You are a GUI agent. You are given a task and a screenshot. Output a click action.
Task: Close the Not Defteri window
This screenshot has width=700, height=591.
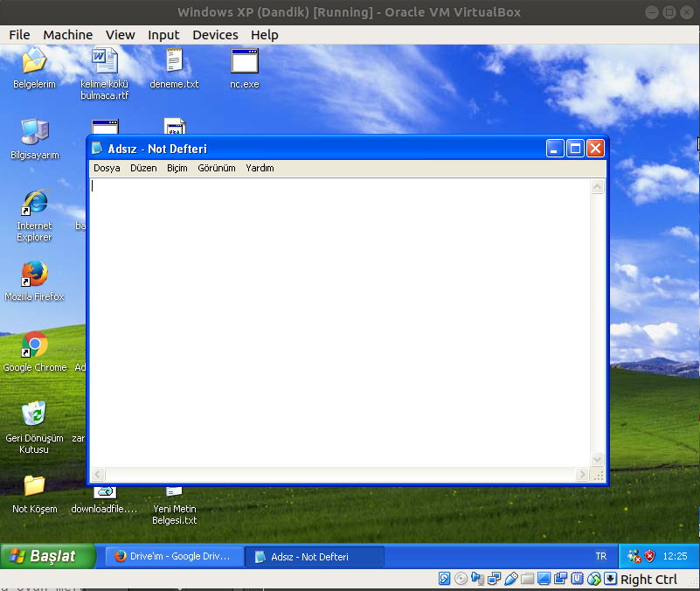click(x=595, y=149)
